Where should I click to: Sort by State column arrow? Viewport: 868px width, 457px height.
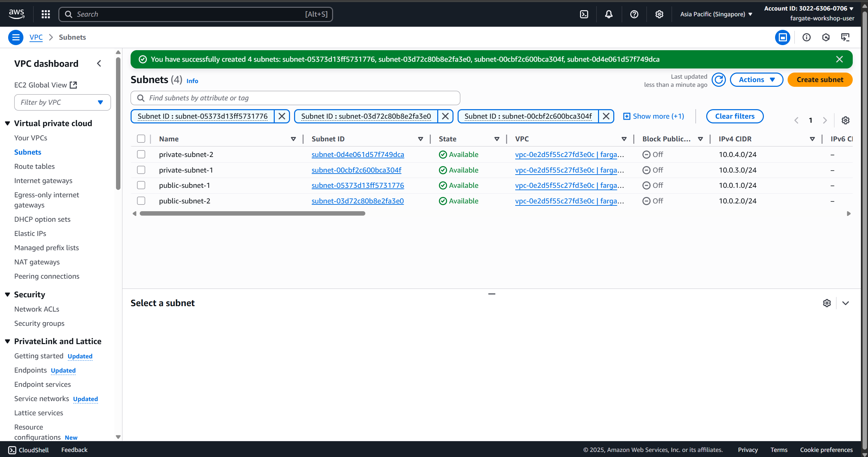[x=497, y=139]
